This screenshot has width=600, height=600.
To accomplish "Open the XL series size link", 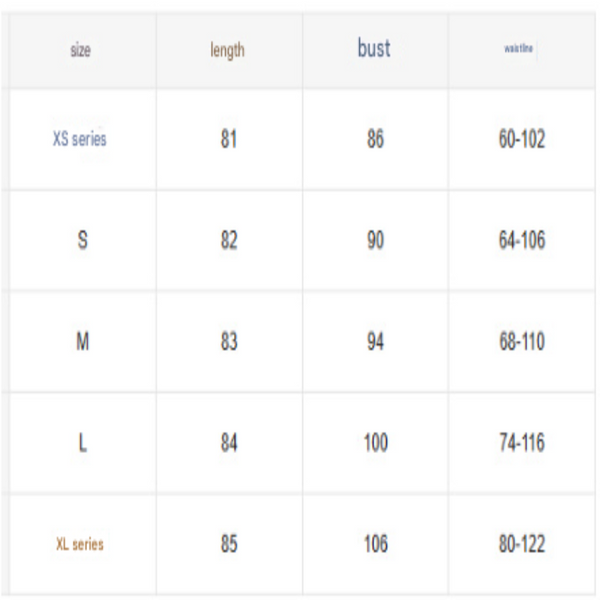I will tap(79, 545).
